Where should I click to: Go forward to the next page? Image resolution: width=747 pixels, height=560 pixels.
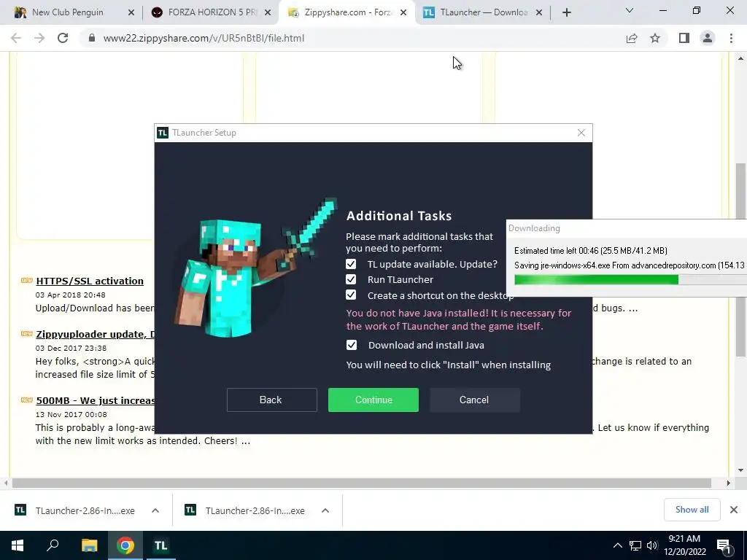click(x=39, y=38)
